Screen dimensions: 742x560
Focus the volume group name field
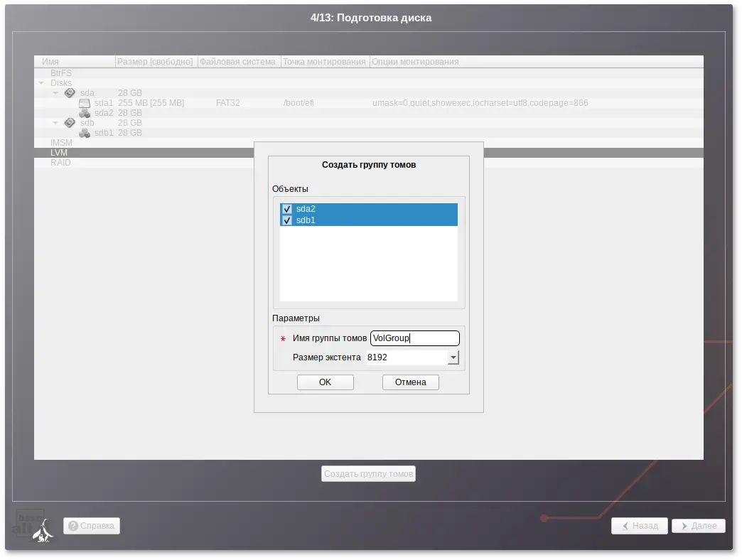[414, 338]
